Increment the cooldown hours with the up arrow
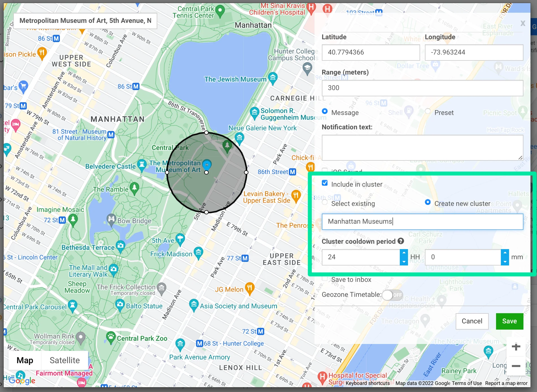Screen dimensions: 537x392 (404, 253)
